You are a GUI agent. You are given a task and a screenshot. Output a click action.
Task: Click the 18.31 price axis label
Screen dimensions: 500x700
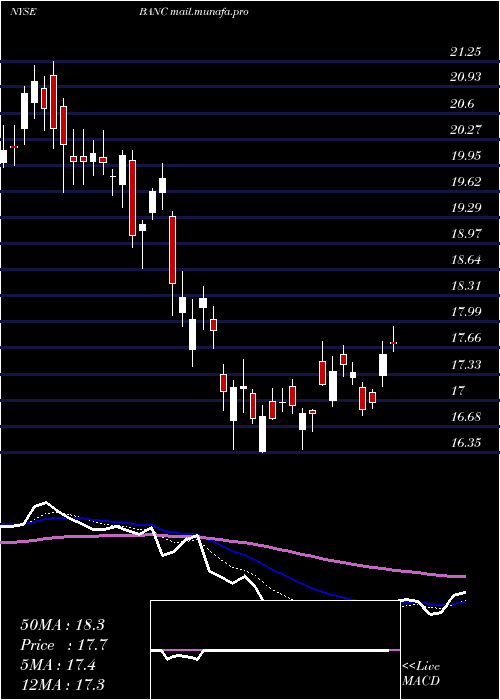pos(466,285)
